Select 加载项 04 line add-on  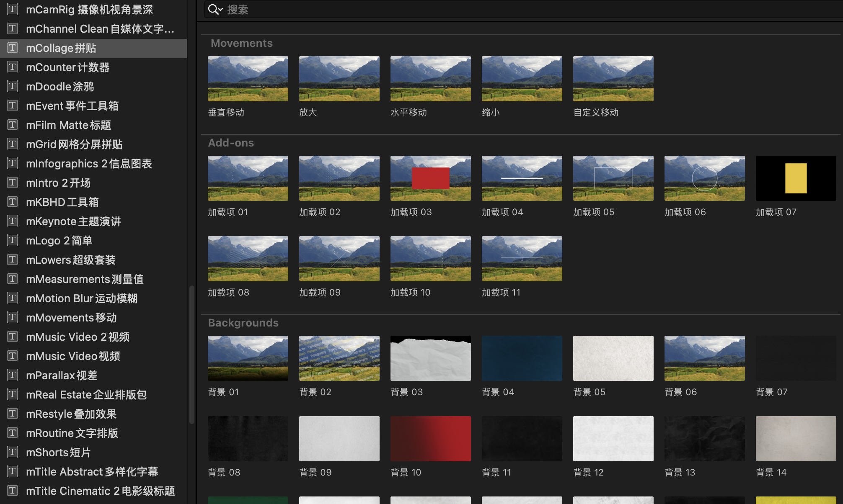pyautogui.click(x=522, y=178)
